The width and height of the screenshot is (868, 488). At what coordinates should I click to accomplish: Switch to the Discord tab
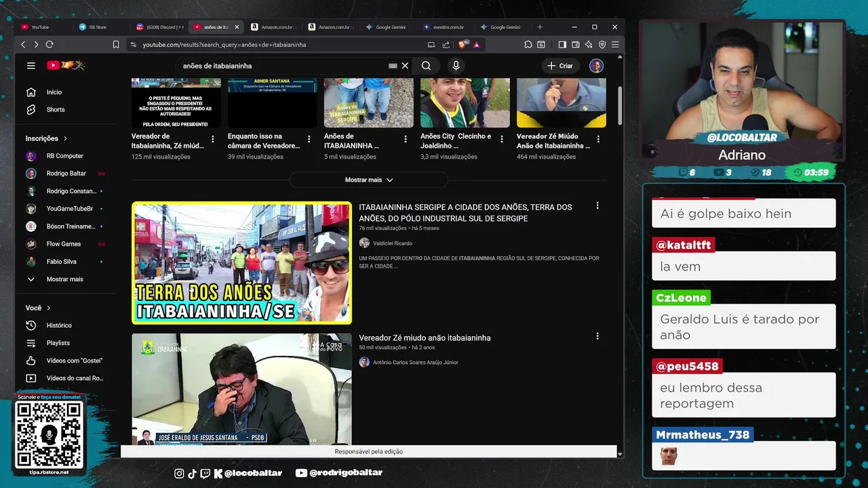[x=159, y=27]
